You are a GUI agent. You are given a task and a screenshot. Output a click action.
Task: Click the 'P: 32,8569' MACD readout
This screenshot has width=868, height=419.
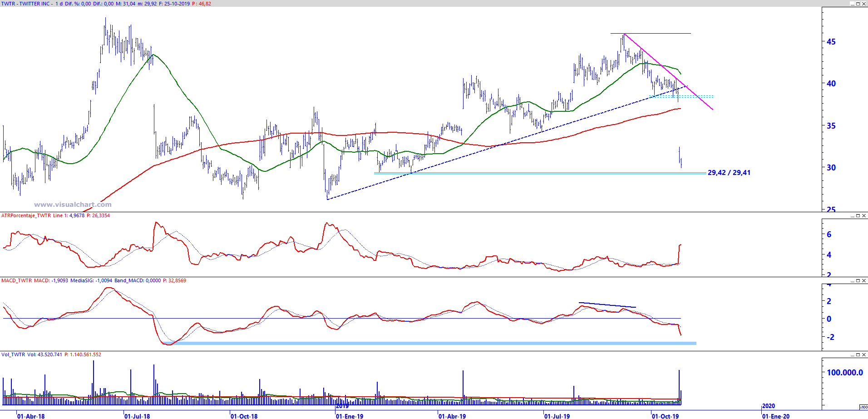tap(174, 280)
